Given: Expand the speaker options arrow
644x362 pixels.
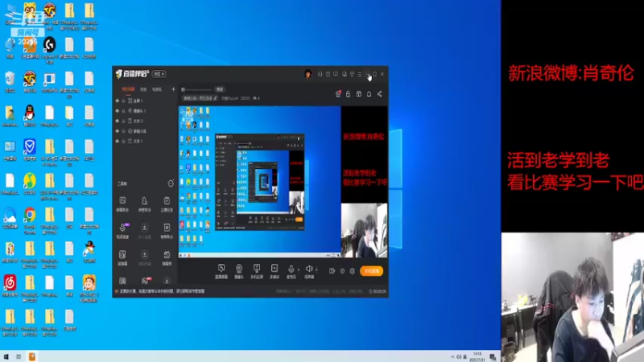Looking at the screenshot, I should [316, 269].
